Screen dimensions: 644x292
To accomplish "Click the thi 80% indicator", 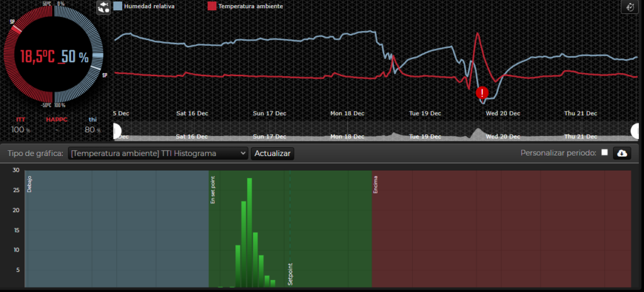I will point(92,125).
